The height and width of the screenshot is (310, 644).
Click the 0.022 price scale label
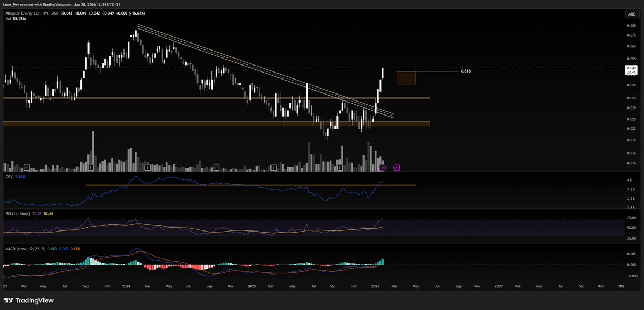point(631,129)
